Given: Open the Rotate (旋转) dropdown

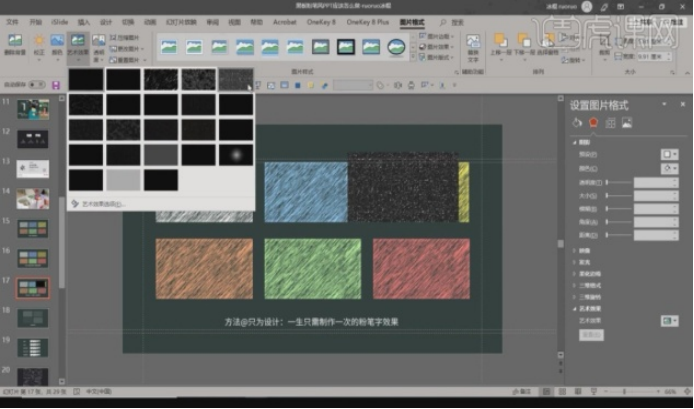Looking at the screenshot, I should pos(573,60).
